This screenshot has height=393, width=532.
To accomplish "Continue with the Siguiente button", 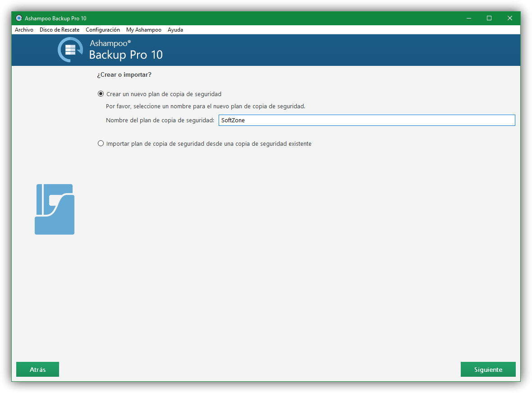I will pyautogui.click(x=488, y=369).
